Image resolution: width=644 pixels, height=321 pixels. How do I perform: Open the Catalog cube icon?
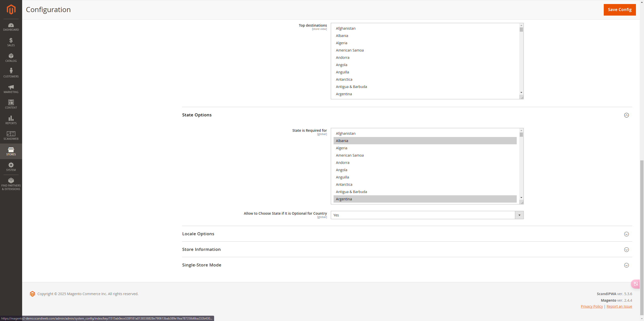(x=11, y=58)
